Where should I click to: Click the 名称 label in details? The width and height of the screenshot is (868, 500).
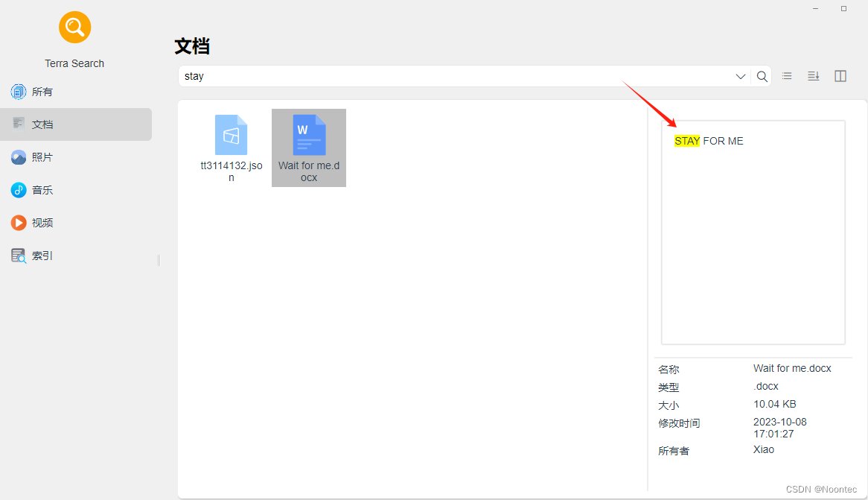click(x=668, y=369)
